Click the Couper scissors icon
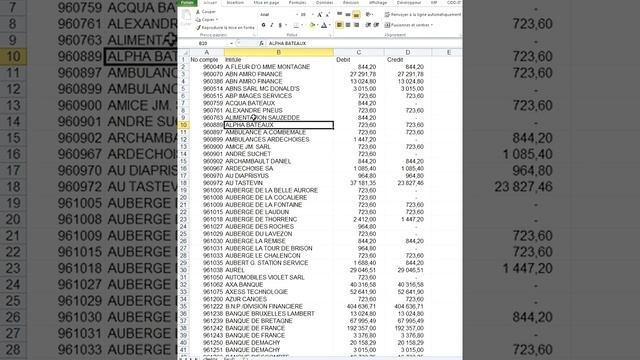The image size is (640, 360). click(198, 12)
